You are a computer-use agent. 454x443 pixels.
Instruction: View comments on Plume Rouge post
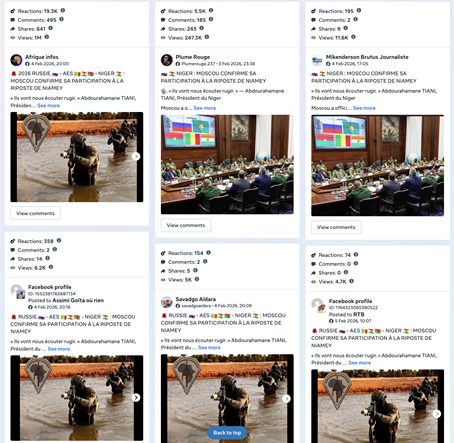(x=186, y=225)
